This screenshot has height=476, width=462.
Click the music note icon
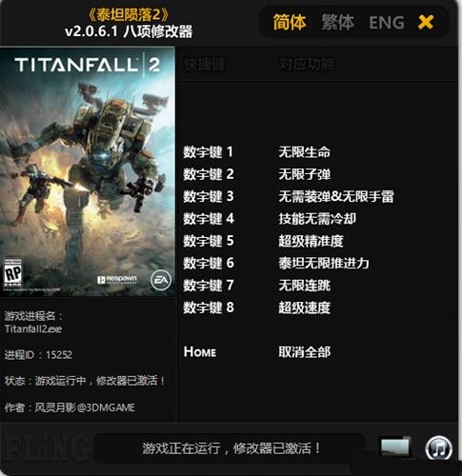click(x=439, y=447)
